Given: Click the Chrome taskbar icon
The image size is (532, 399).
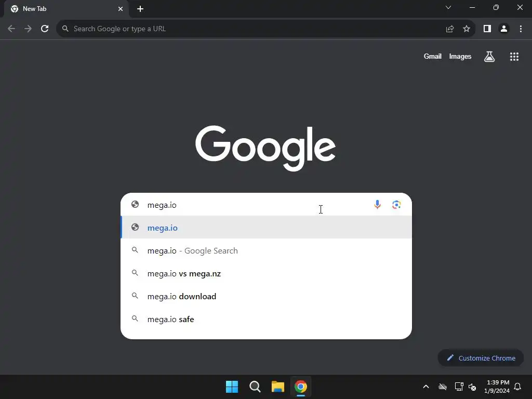Looking at the screenshot, I should (x=301, y=387).
